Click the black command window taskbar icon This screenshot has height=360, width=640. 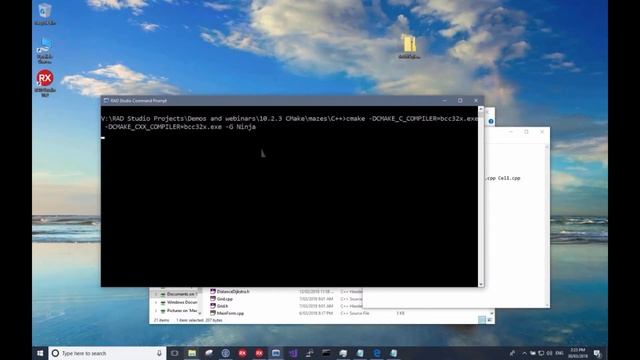tap(326, 353)
